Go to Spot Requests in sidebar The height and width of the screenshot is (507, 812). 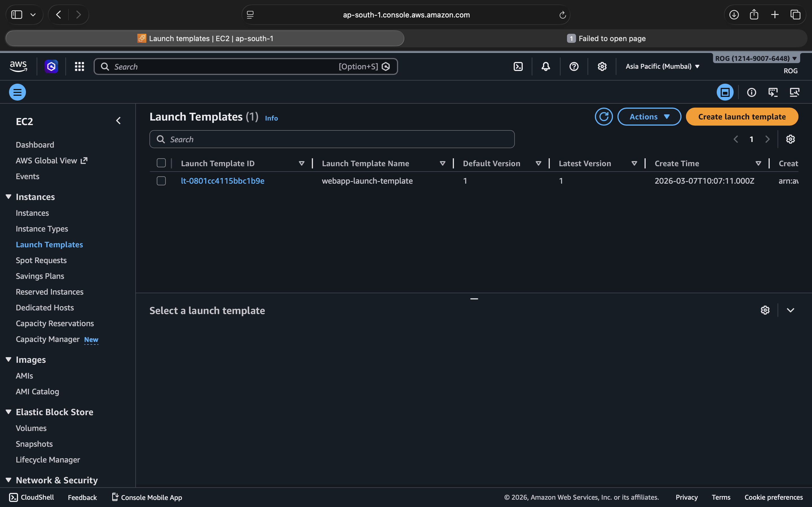point(41,261)
